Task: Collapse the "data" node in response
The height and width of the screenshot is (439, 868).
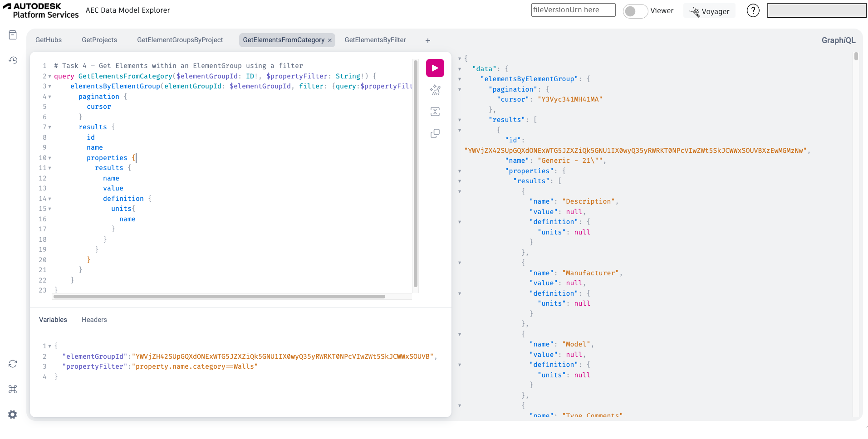Action: pos(460,69)
